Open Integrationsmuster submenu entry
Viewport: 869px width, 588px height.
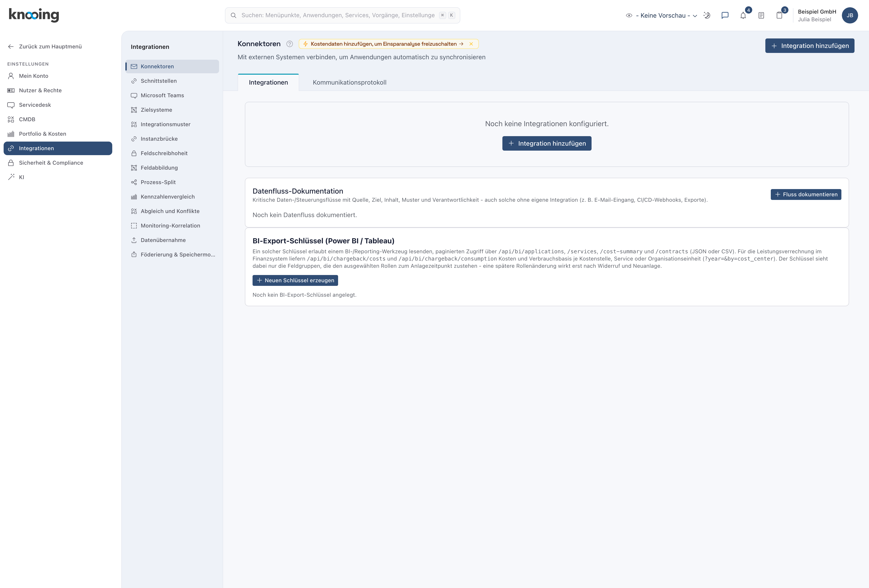172,124
